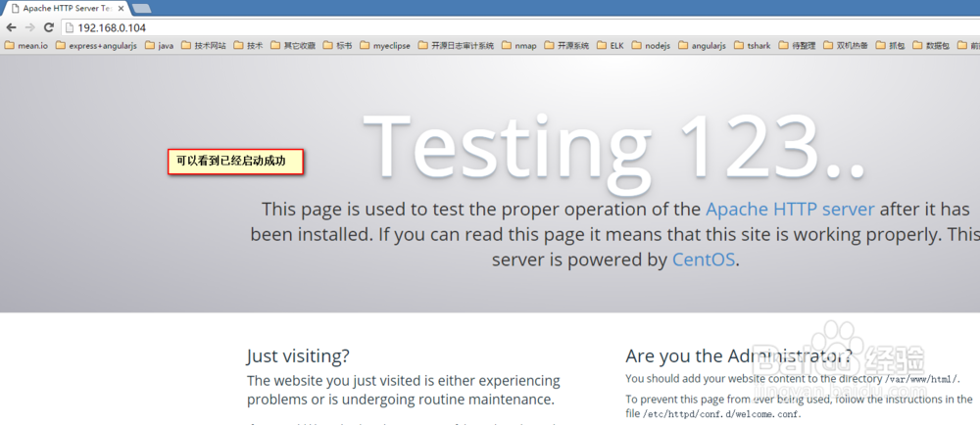
Task: Focus the address bar showing 192.168.0.104
Action: (x=518, y=27)
